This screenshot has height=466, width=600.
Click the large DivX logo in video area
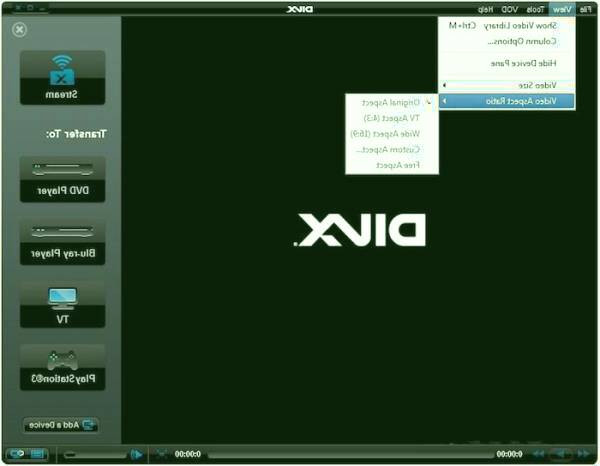[x=359, y=230]
